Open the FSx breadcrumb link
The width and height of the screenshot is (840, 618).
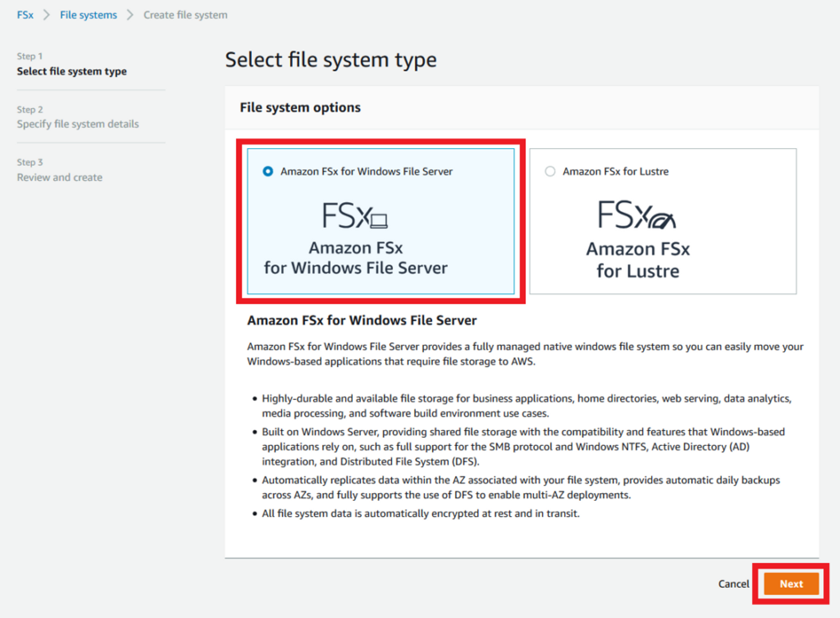coord(25,15)
